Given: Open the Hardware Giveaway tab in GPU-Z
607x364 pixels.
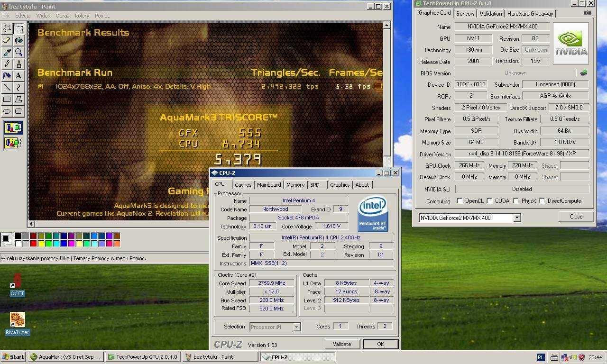Looking at the screenshot, I should [530, 14].
